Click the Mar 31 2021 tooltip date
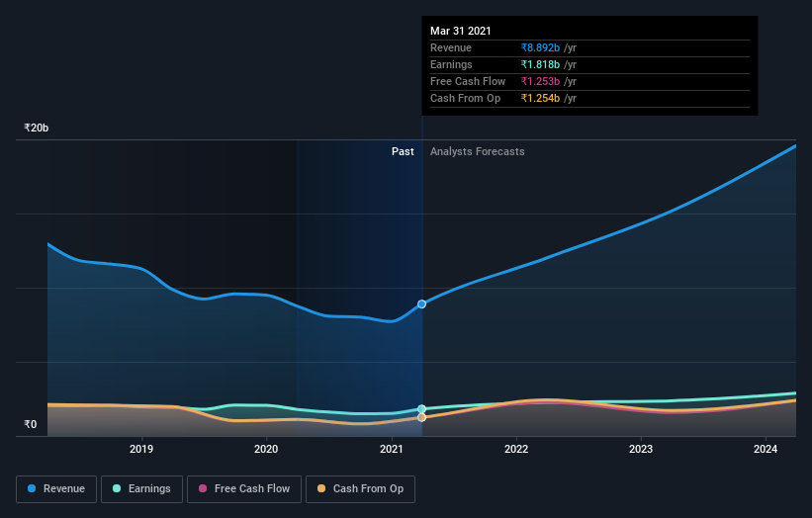 460,31
